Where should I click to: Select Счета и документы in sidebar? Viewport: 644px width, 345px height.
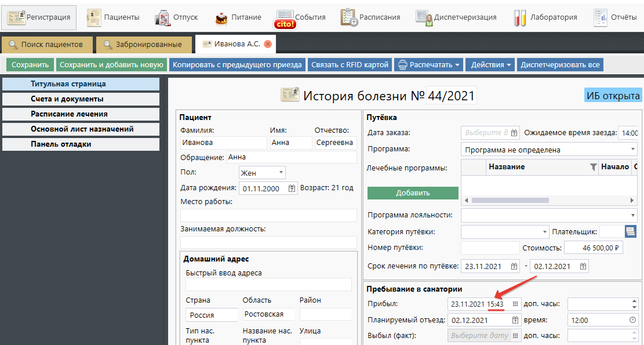click(67, 99)
